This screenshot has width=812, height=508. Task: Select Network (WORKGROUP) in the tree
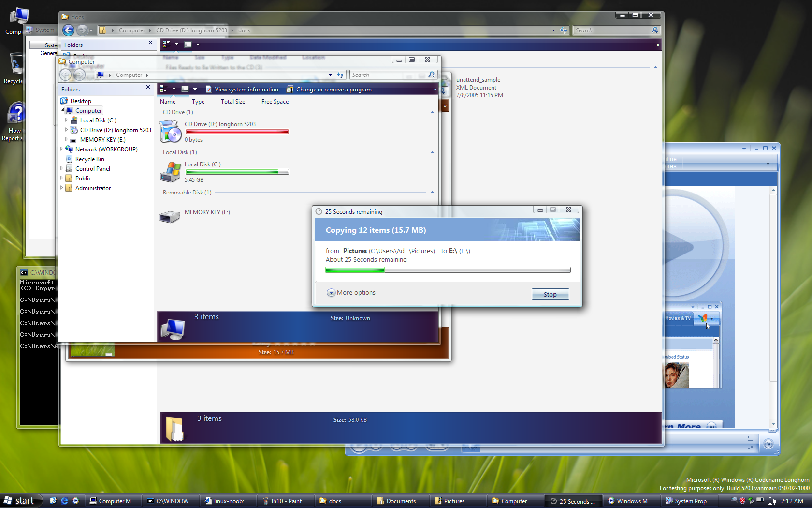click(x=106, y=149)
